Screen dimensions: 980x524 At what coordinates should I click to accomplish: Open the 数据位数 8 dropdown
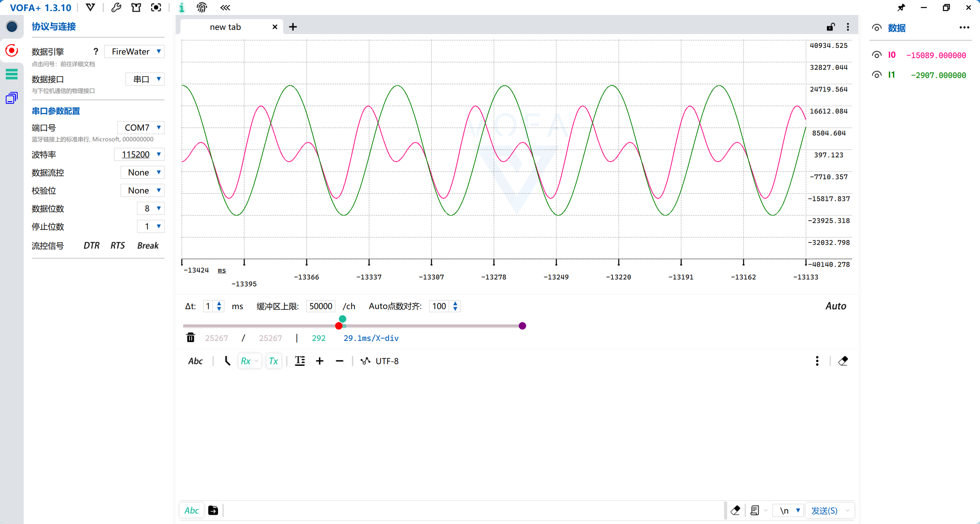pyautogui.click(x=151, y=208)
